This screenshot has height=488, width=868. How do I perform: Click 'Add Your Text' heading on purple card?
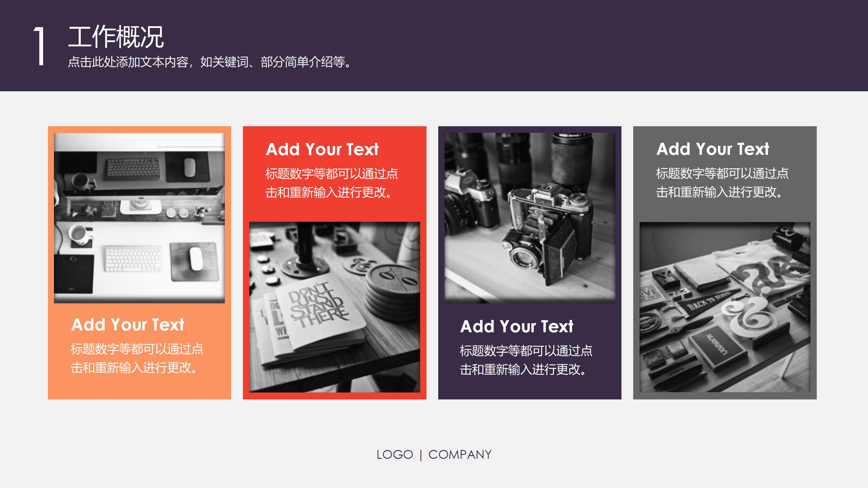click(x=517, y=327)
